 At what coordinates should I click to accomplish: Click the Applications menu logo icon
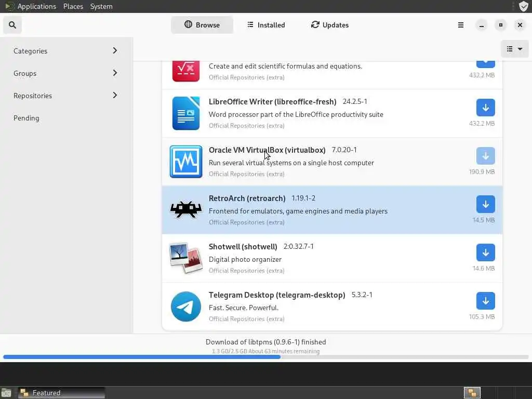click(9, 6)
